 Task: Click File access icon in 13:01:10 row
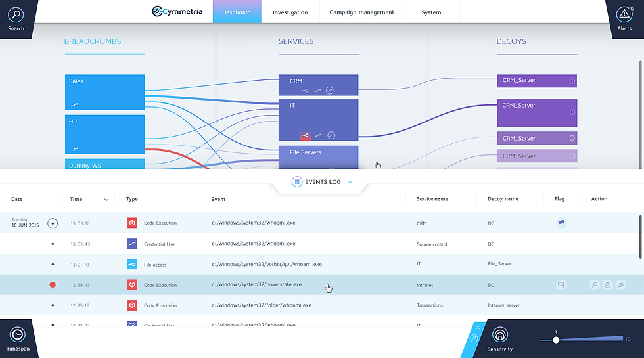pos(132,264)
